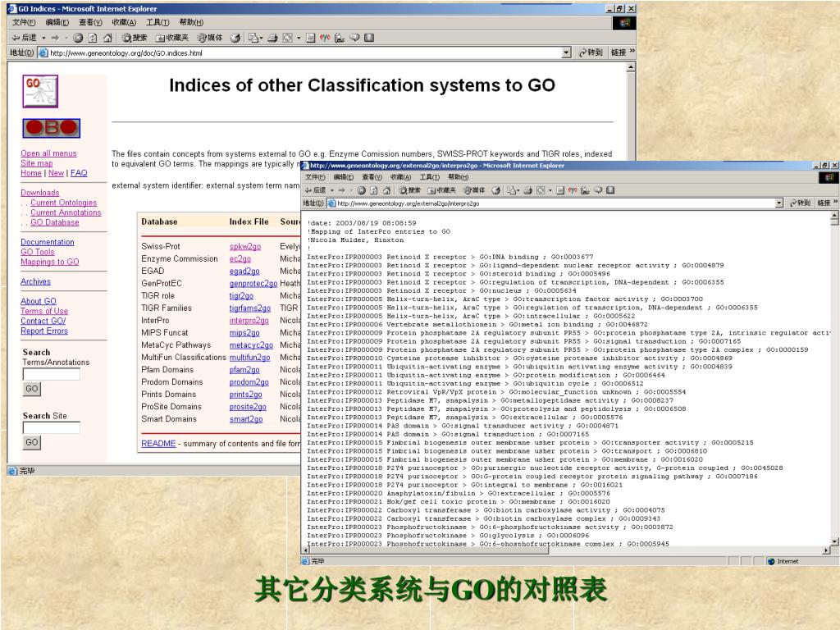Open Mail dropdown arrow in GO Indices window

pyautogui.click(x=261, y=38)
